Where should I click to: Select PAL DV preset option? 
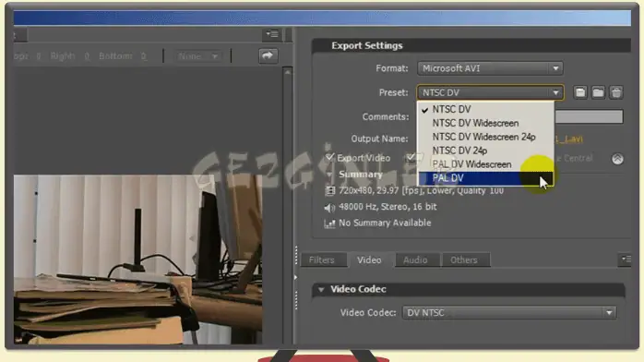486,178
